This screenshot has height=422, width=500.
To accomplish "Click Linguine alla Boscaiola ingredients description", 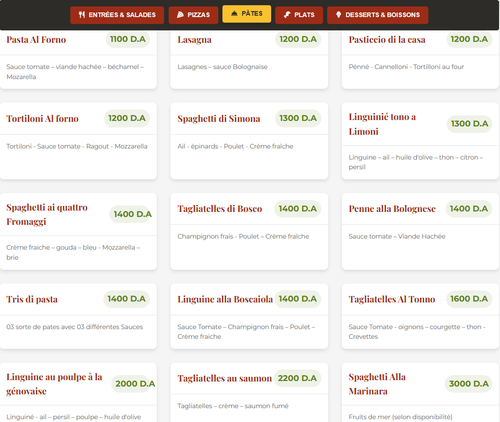I will click(x=246, y=332).
